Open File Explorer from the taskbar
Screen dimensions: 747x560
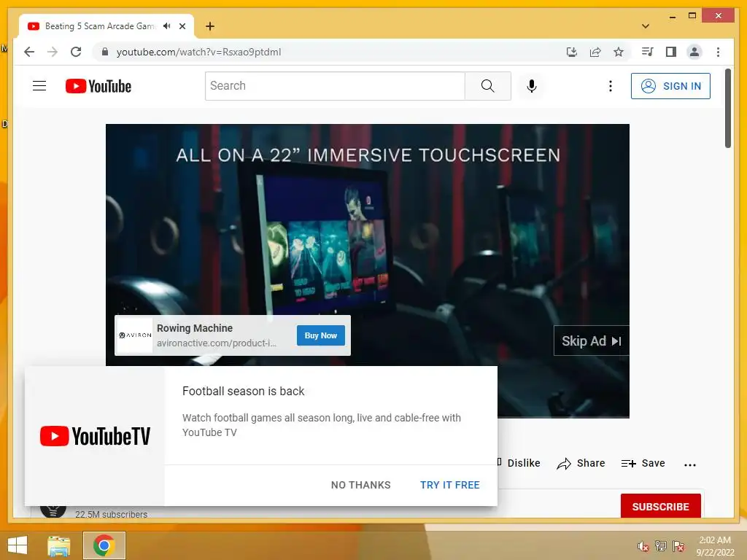[x=59, y=545]
